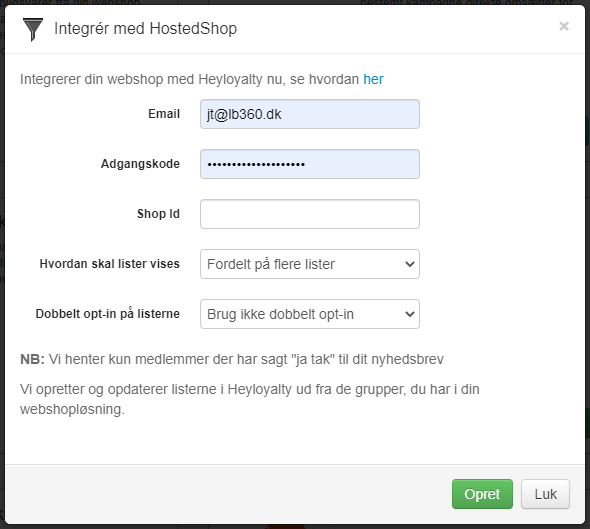The height and width of the screenshot is (529, 590).
Task: Click the Email label
Action: coord(164,114)
